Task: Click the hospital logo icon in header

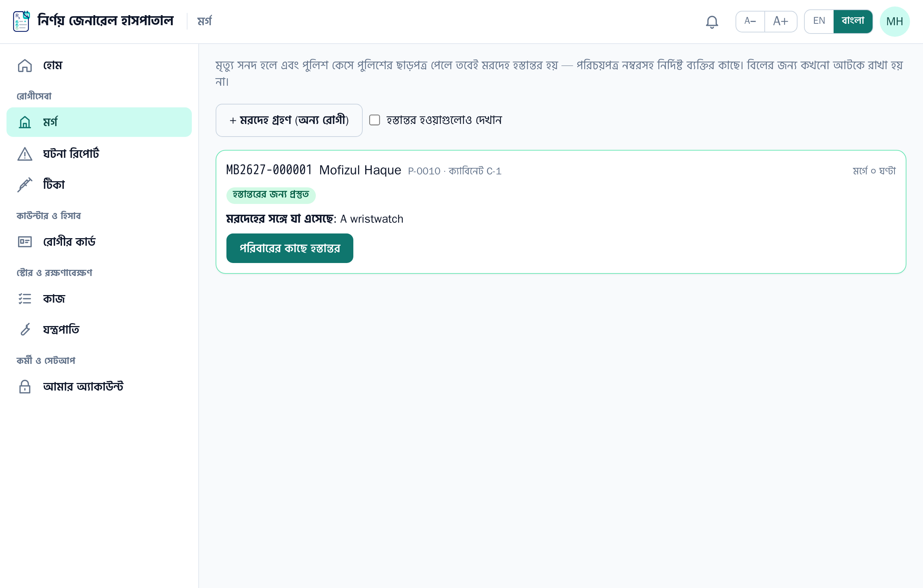Action: click(x=22, y=21)
